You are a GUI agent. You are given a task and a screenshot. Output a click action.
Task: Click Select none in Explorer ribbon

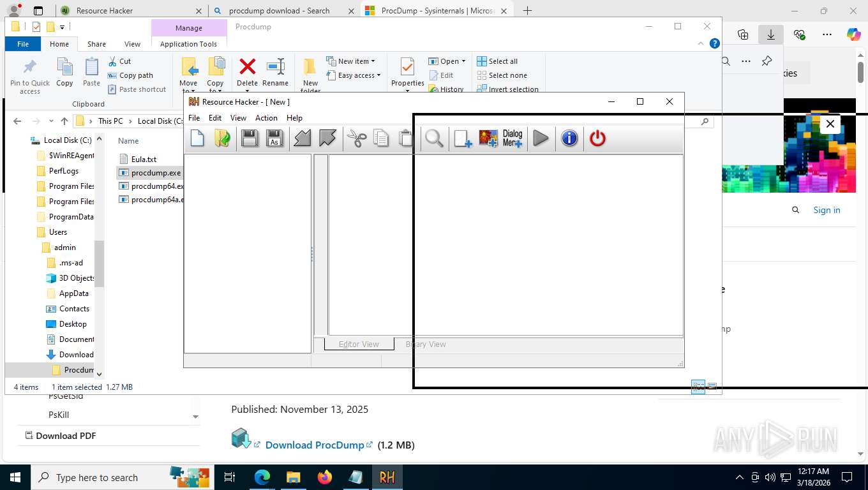point(502,75)
